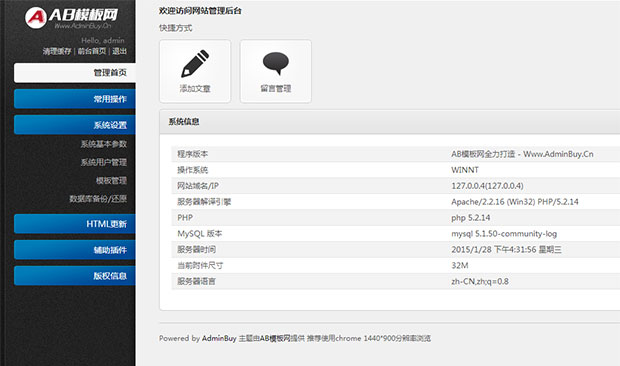This screenshot has width=620, height=366.
Task: Click the AdminBuy footer link
Action: 219,338
